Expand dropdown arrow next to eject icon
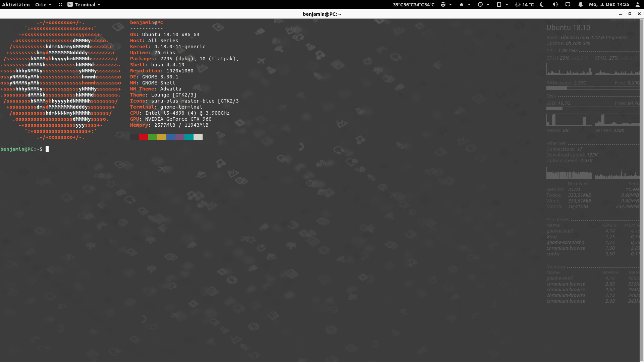Image resolution: width=644 pixels, height=362 pixels. tap(469, 4)
